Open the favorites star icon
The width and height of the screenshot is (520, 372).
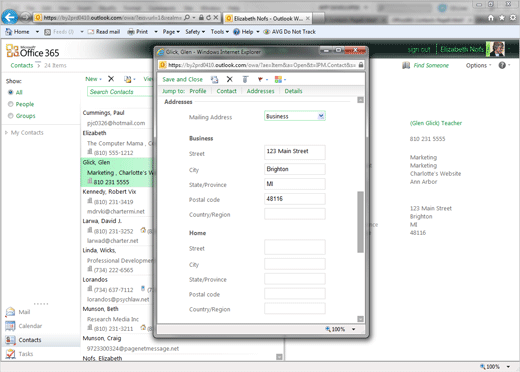[x=502, y=18]
